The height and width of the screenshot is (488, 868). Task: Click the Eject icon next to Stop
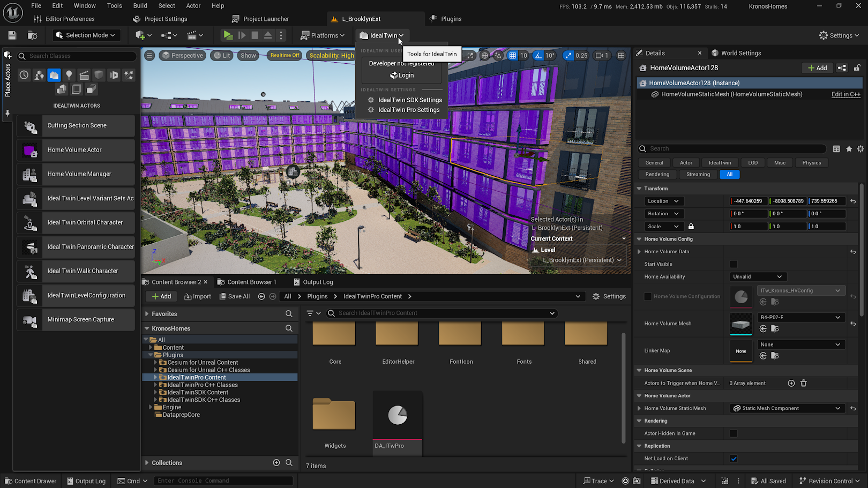268,35
